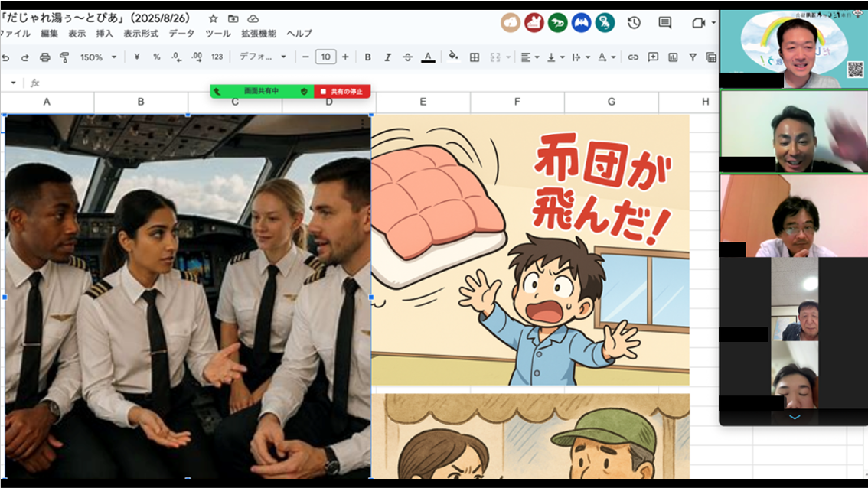This screenshot has height=488, width=868.
Task: Open the ファイル menu
Action: (x=15, y=34)
